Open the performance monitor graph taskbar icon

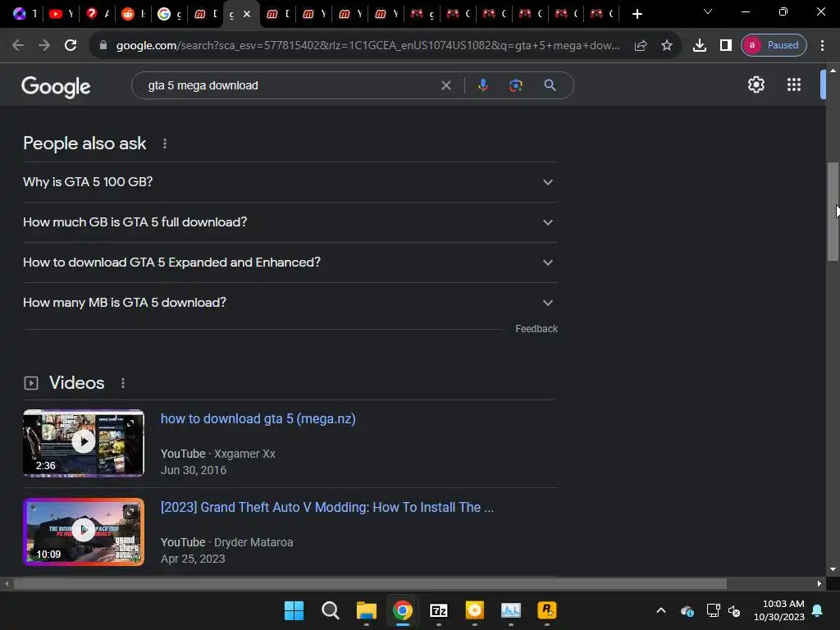click(510, 610)
